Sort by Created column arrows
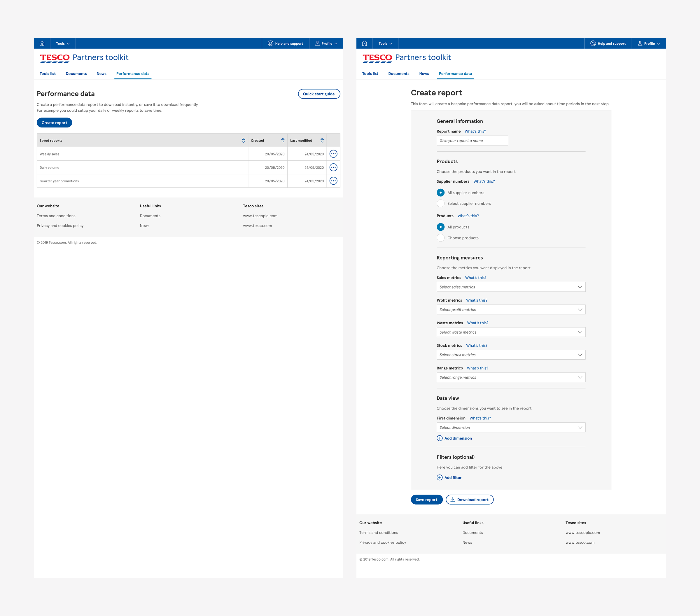Image resolution: width=700 pixels, height=616 pixels. point(283,140)
